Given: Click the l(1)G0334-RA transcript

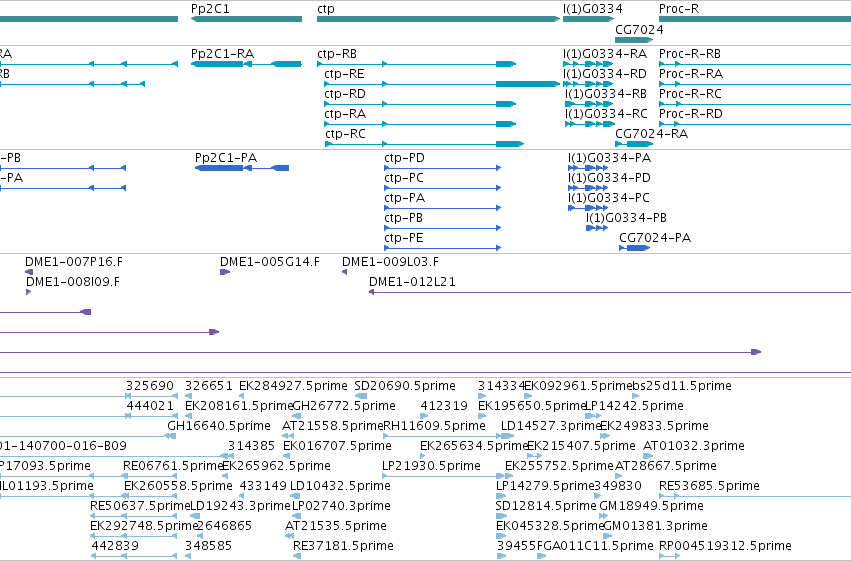Looking at the screenshot, I should click(588, 64).
